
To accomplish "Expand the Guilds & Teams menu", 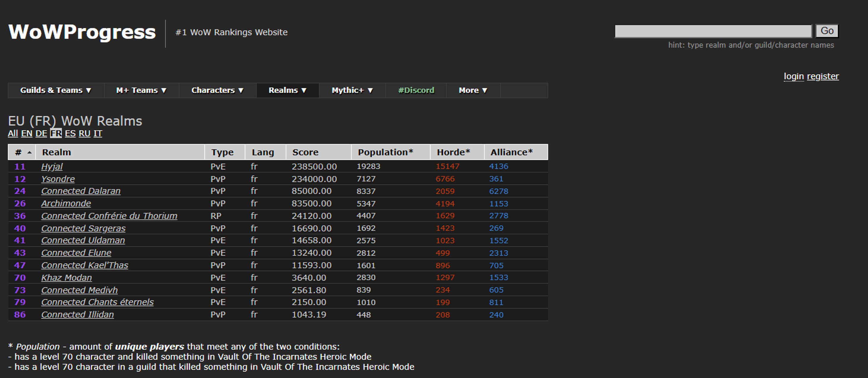I will (56, 90).
